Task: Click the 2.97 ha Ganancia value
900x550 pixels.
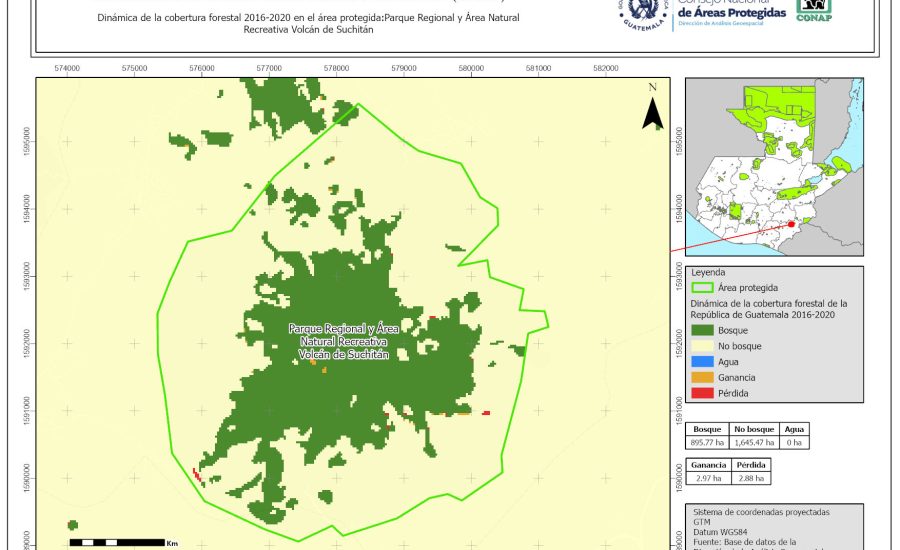Action: [707, 480]
